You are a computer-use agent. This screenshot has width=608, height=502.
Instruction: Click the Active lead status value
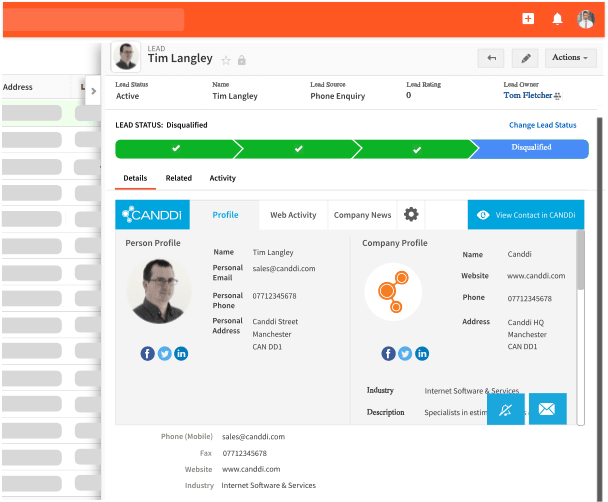127,96
